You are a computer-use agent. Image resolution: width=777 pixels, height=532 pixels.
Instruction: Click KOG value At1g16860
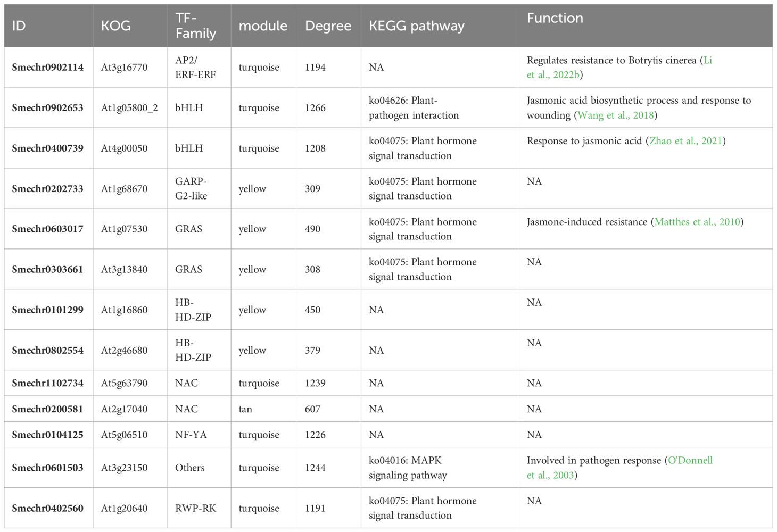click(125, 310)
